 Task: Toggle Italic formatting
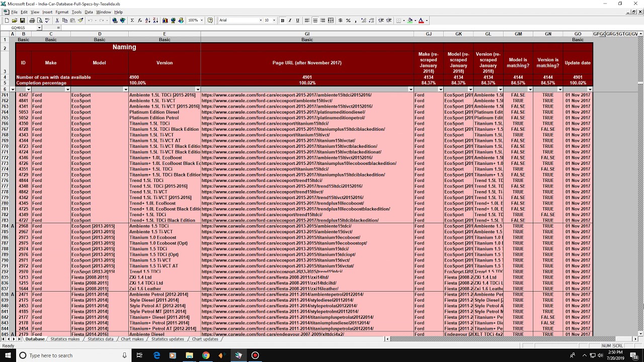point(290,20)
